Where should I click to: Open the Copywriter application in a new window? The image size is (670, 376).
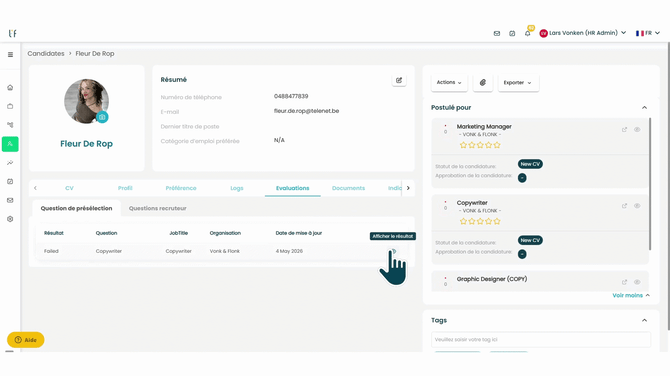(x=624, y=206)
